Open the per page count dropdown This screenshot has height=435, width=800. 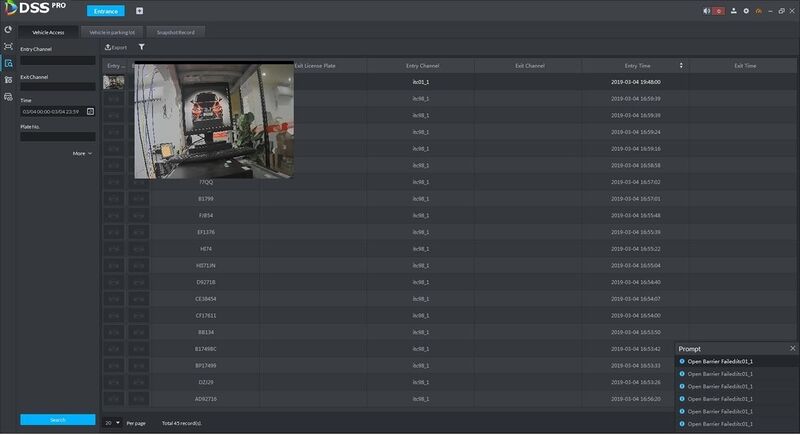point(112,423)
